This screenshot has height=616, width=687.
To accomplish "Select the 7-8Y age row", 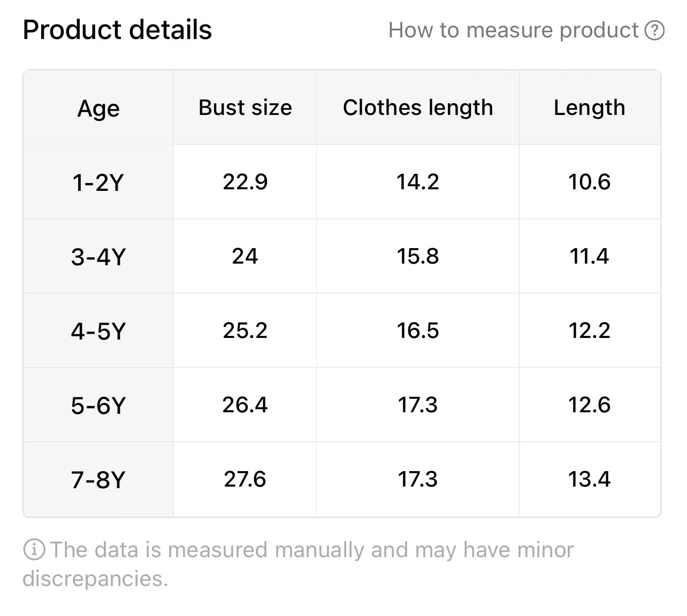I will pyautogui.click(x=342, y=479).
